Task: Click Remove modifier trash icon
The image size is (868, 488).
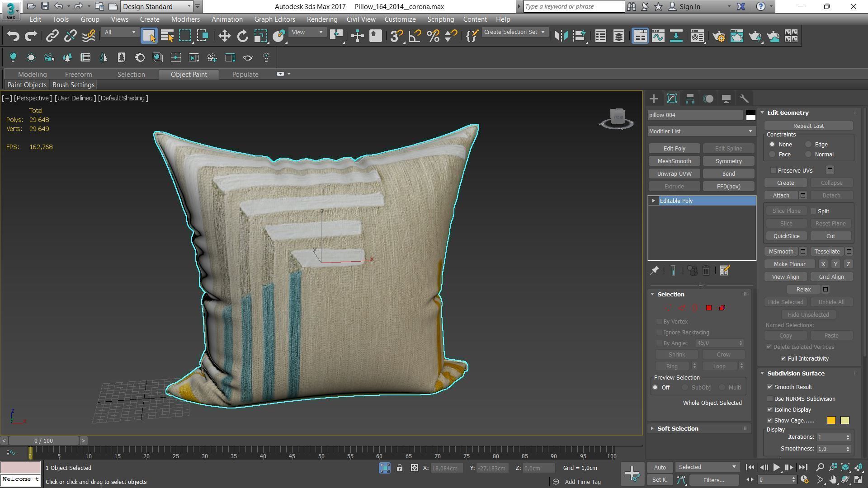Action: tap(706, 271)
